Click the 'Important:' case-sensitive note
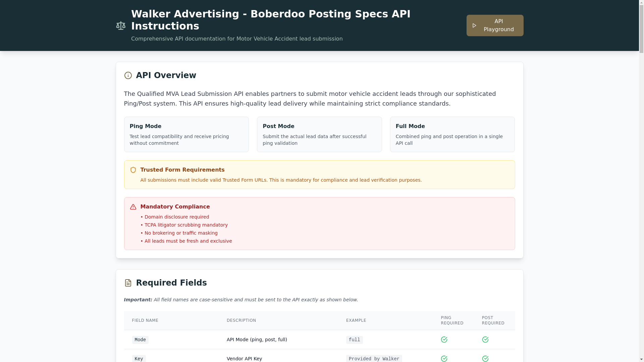 tap(241, 300)
